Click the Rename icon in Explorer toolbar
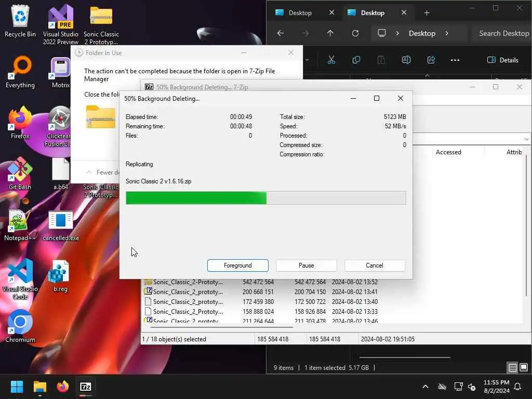The width and height of the screenshot is (532, 399). pos(406,60)
